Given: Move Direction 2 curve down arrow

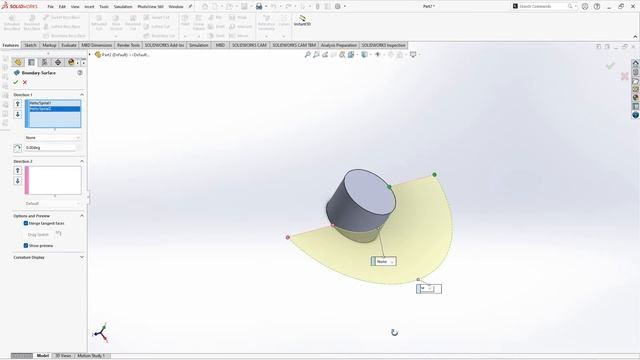Looking at the screenshot, I should (x=18, y=181).
